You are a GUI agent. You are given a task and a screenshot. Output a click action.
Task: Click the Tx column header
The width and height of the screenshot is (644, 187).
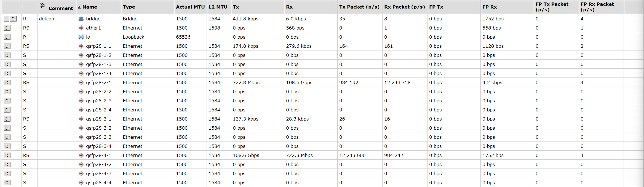236,7
